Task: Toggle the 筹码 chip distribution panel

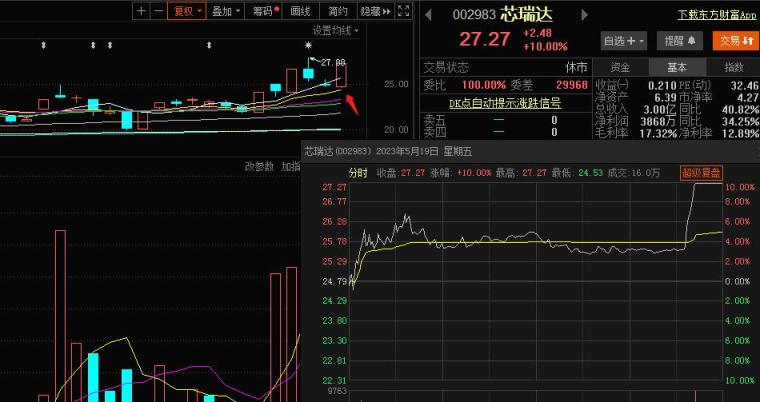Action: pyautogui.click(x=262, y=11)
